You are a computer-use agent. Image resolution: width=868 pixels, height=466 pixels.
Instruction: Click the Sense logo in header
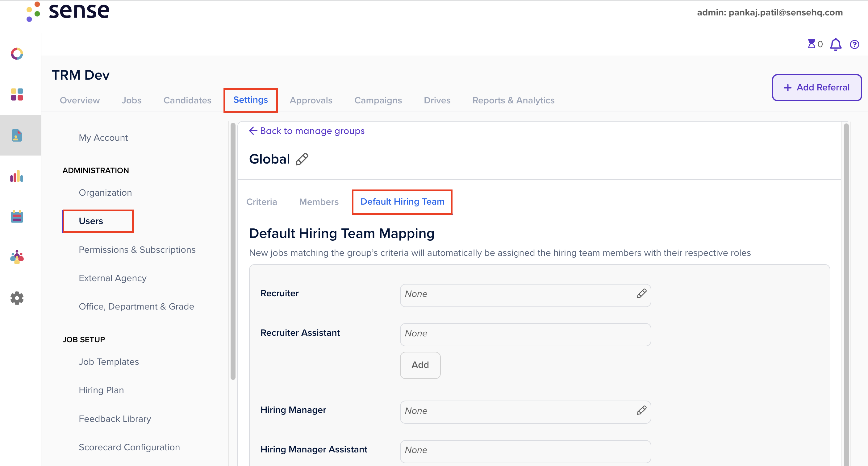[68, 11]
